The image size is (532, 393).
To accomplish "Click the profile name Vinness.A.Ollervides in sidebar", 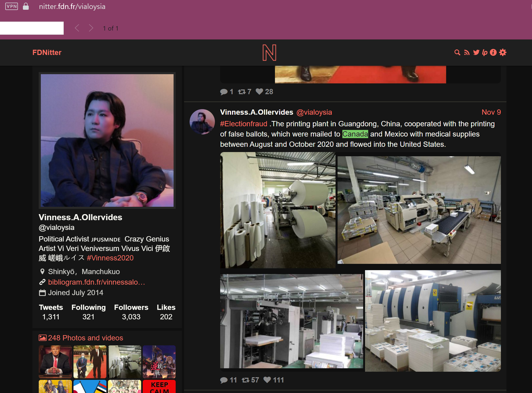I will pos(80,217).
